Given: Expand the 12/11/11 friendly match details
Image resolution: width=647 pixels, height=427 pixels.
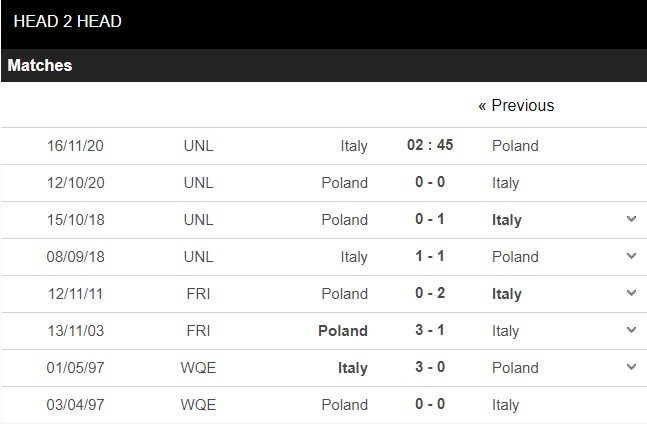Looking at the screenshot, I should [631, 293].
